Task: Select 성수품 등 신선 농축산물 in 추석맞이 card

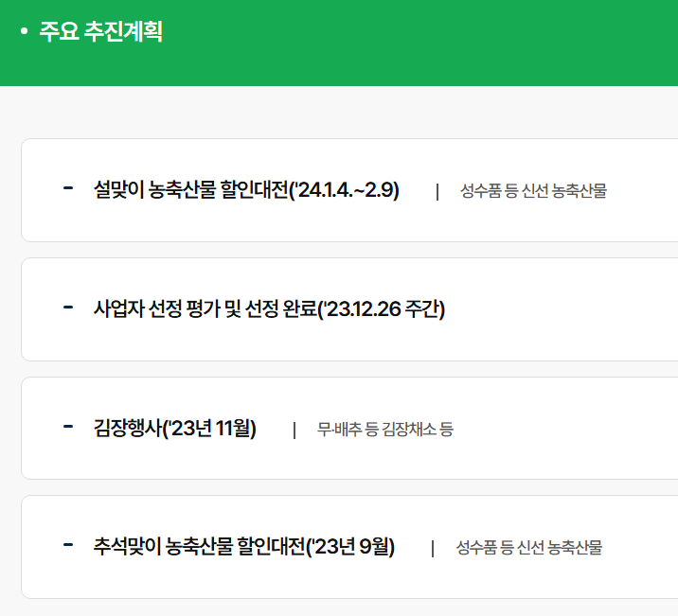Action: tap(529, 548)
